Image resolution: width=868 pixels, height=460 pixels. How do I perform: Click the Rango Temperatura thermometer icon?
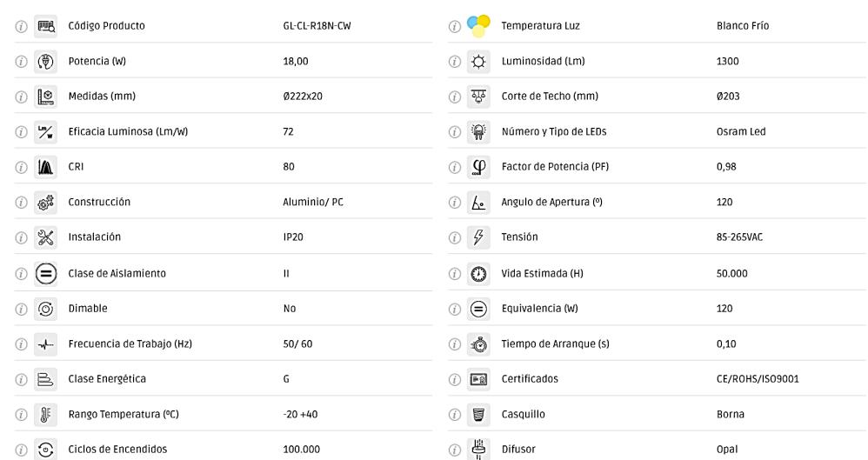point(45,414)
